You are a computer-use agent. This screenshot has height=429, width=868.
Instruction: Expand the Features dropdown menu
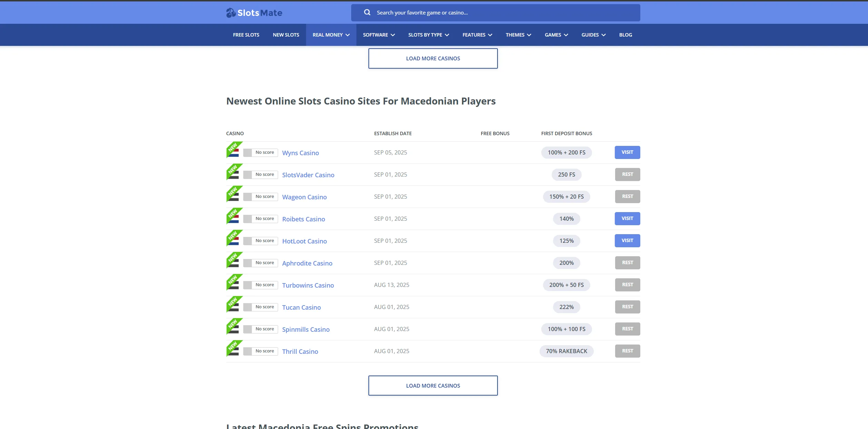click(x=477, y=35)
